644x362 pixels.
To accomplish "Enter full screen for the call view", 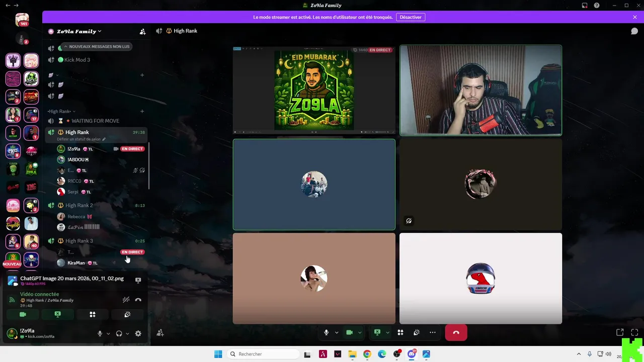I will (x=634, y=332).
